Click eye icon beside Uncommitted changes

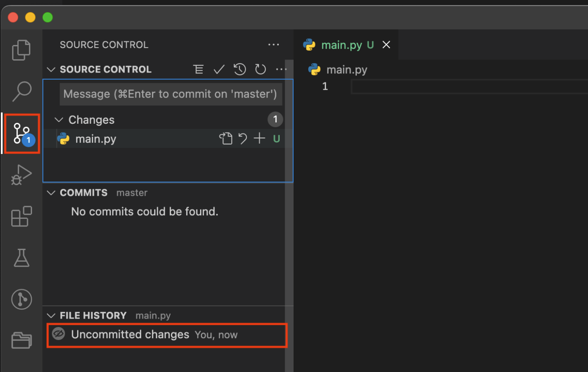click(x=59, y=334)
